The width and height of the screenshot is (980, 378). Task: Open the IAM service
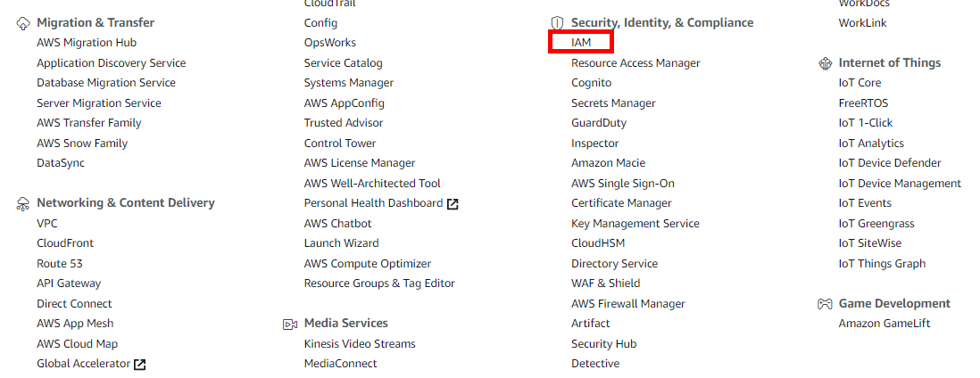click(x=581, y=43)
